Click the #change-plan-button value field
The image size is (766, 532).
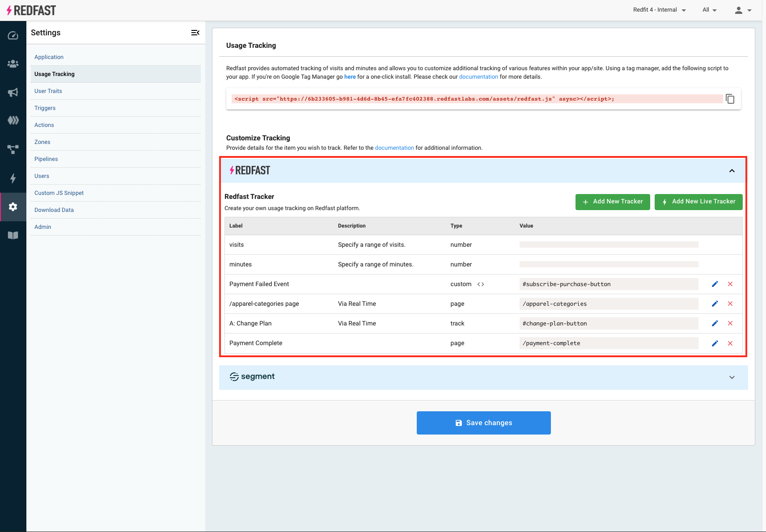pos(609,324)
